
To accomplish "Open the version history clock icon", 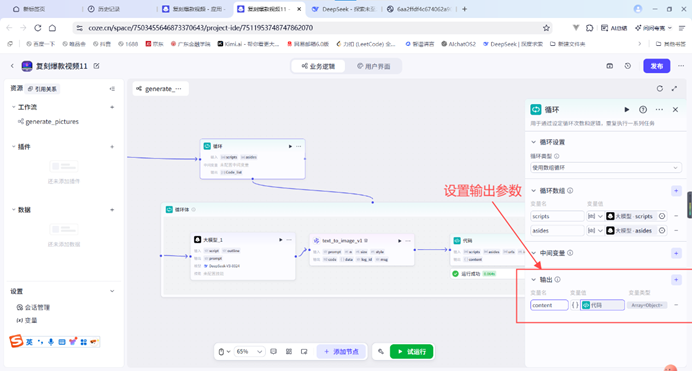I will [628, 66].
